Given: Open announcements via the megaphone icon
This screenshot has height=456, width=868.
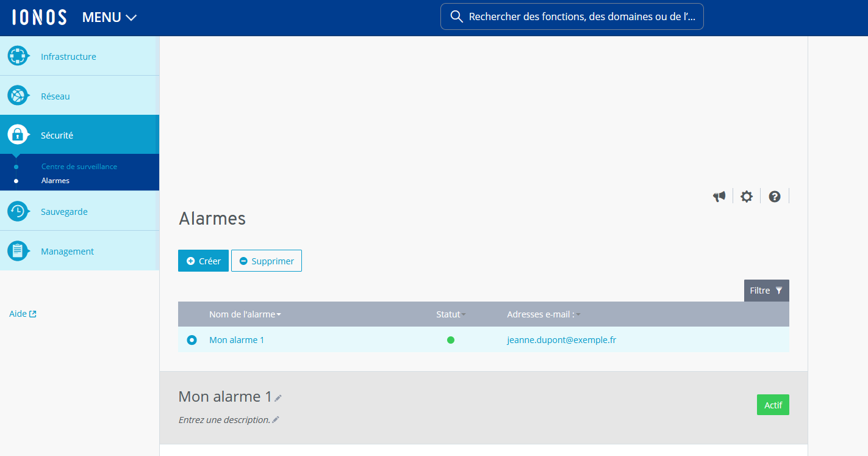Looking at the screenshot, I should click(x=719, y=197).
